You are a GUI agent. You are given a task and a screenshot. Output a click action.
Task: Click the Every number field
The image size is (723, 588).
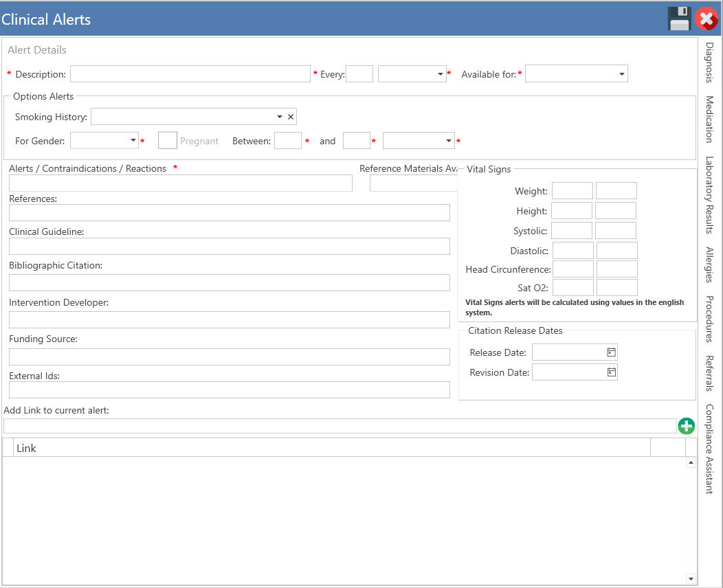click(x=359, y=73)
